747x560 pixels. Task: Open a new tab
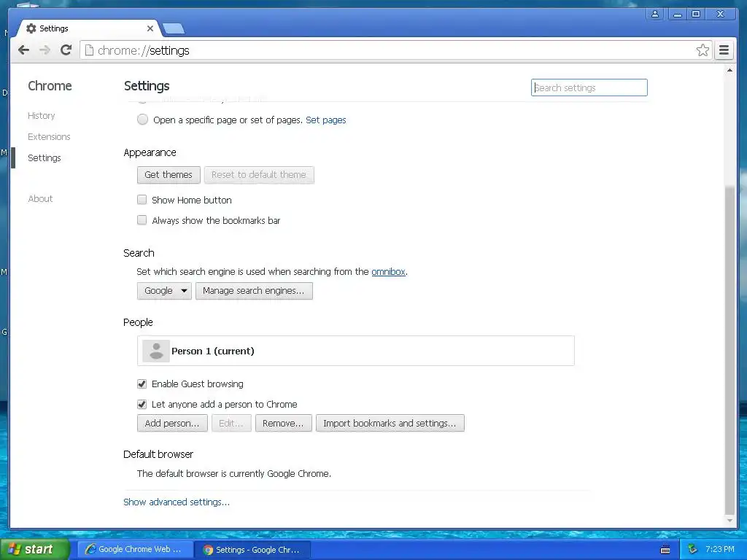[x=174, y=29]
